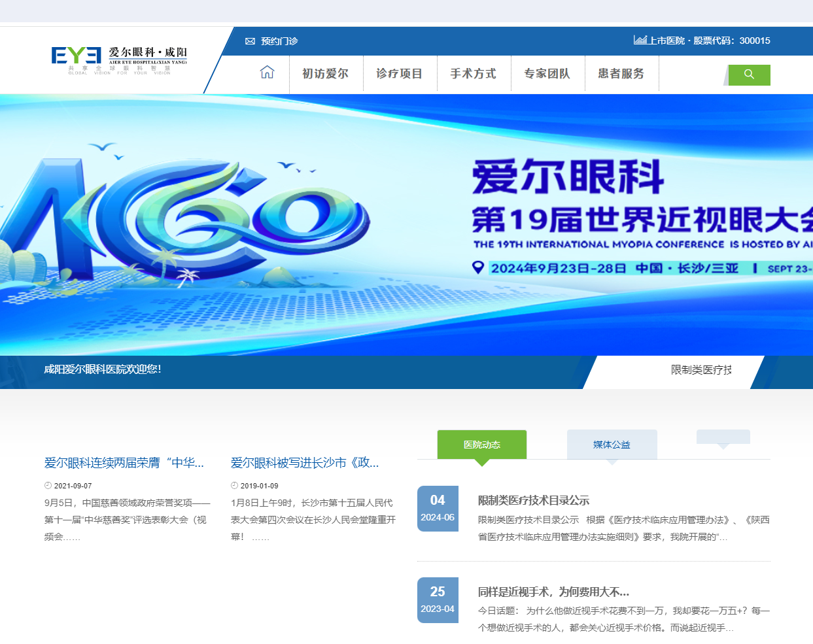Open the 预约门诊 appointment link
This screenshot has width=813, height=644.
279,41
